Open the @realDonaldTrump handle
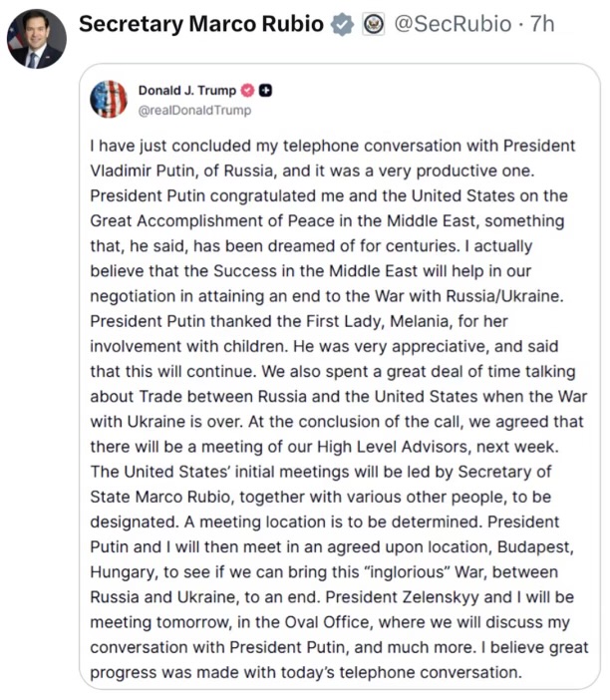This screenshot has height=700, width=610. [194, 110]
